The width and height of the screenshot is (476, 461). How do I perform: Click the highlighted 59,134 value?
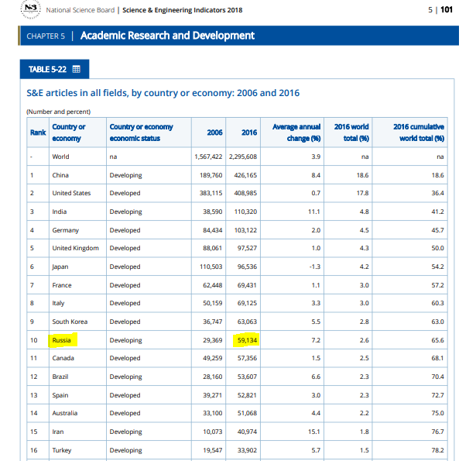[x=246, y=340]
